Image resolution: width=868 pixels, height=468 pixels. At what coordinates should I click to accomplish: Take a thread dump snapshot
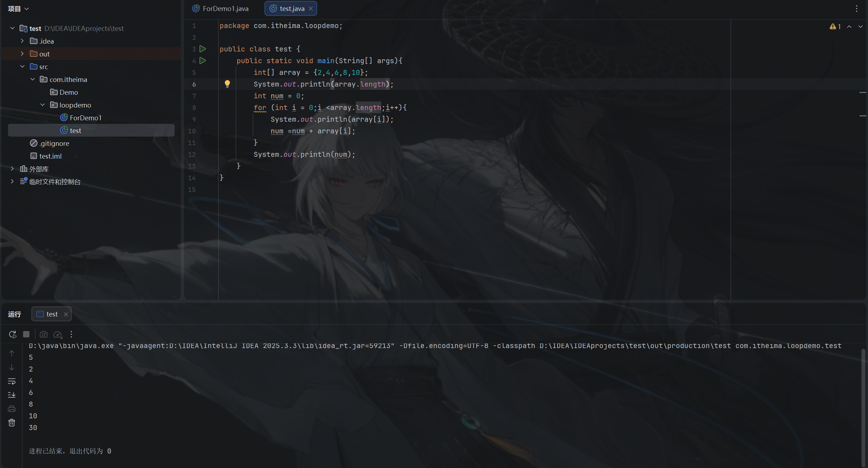(44, 334)
